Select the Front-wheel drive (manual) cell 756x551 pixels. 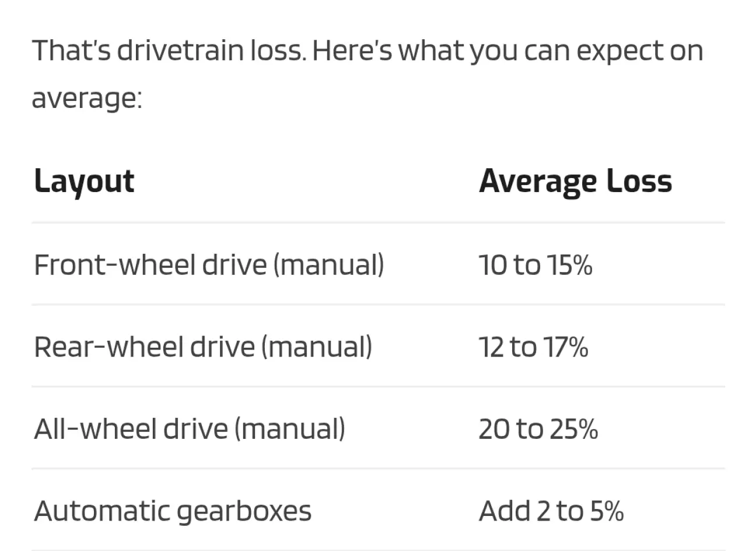[x=209, y=265]
